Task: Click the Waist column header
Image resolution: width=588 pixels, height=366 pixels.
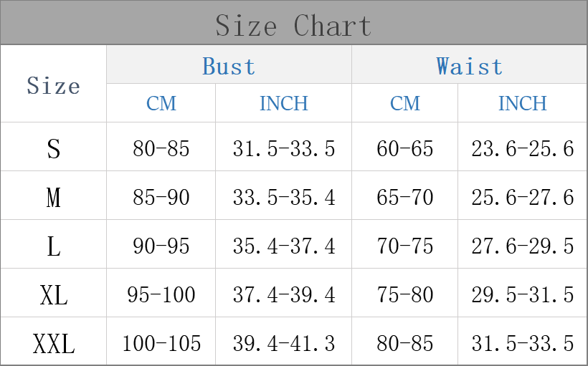Action: pyautogui.click(x=469, y=67)
